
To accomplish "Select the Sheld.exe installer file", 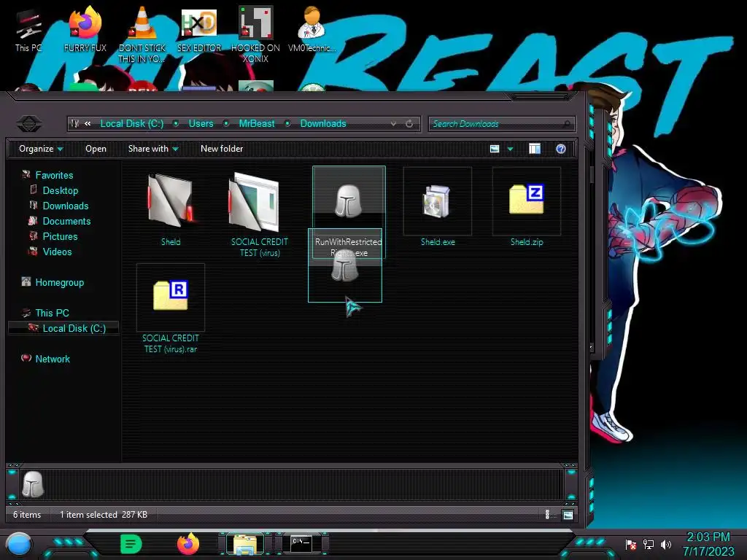I will [437, 201].
